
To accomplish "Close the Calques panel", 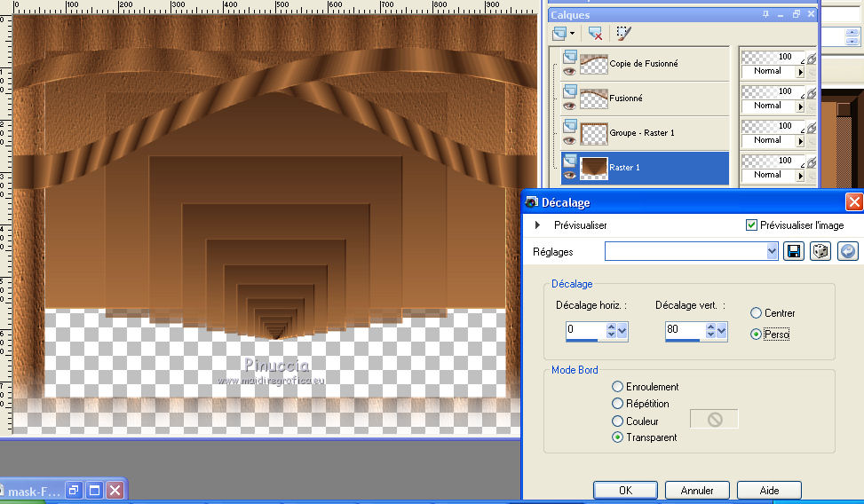I will [x=811, y=14].
